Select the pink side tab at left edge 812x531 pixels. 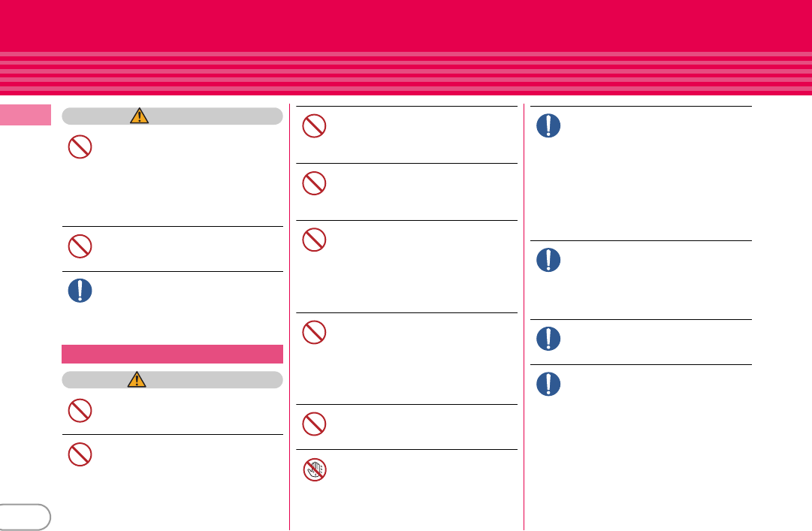[x=26, y=115]
